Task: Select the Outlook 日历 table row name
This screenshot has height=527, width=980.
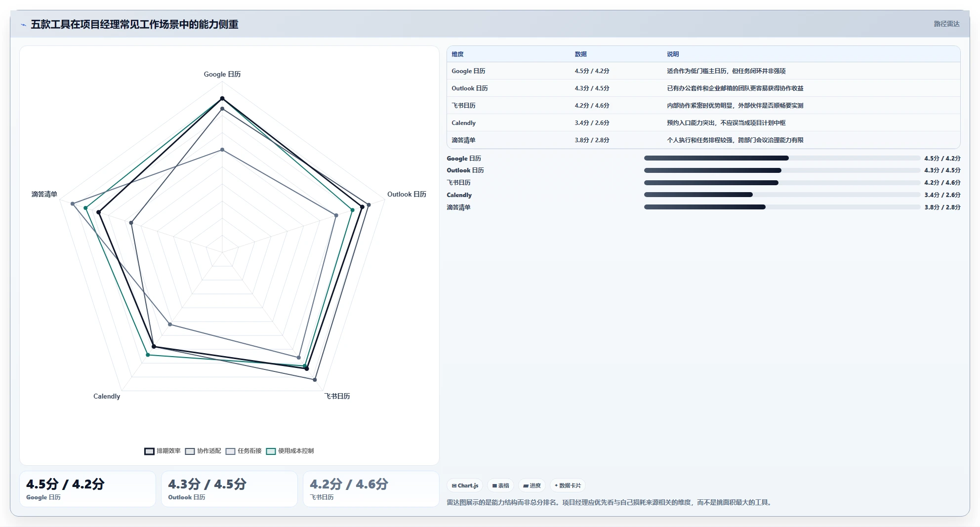Action: point(469,88)
